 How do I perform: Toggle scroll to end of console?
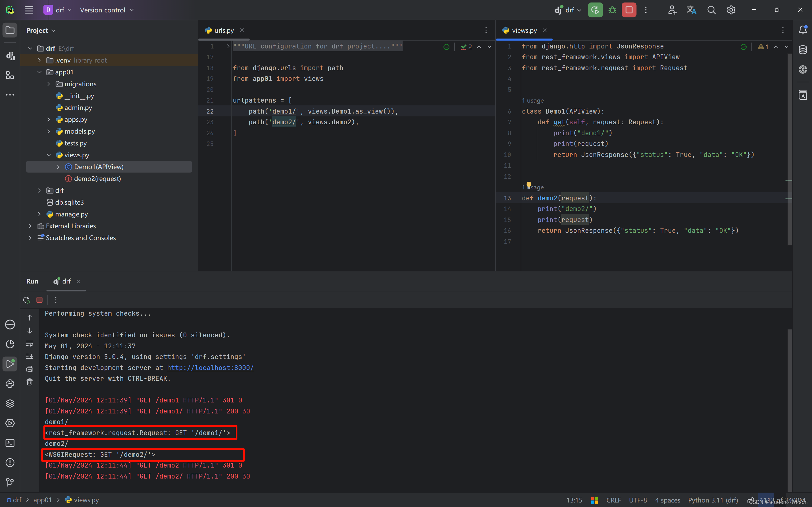30,356
